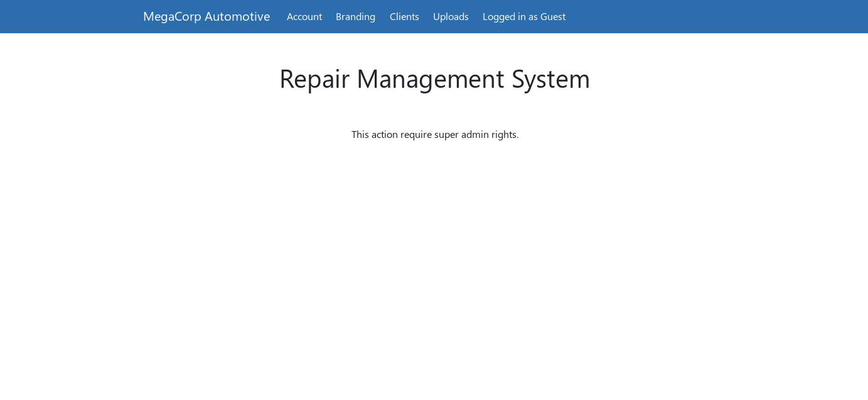
Task: Open the MegaCorp Automotive home link
Action: [x=206, y=16]
